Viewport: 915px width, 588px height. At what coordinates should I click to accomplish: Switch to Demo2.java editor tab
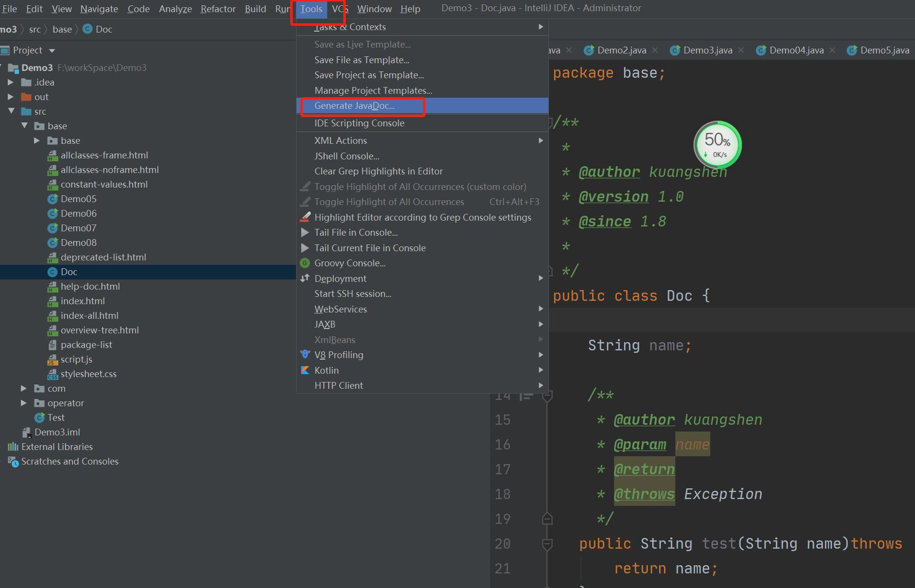coord(621,50)
